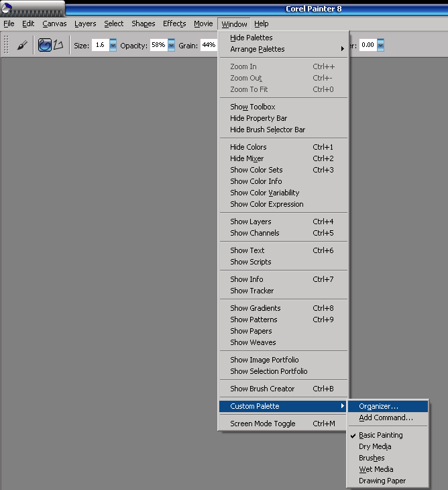Open the Edit menu
Screen dimensions: 448x490
click(x=28, y=23)
